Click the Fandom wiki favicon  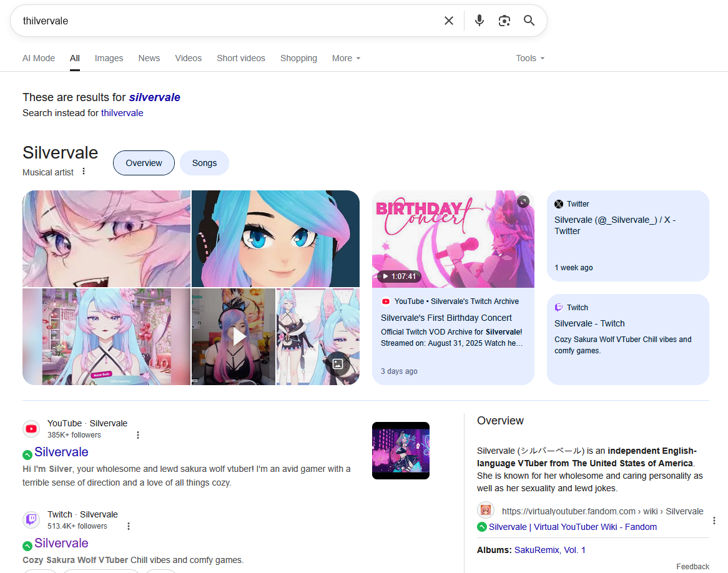[486, 511]
